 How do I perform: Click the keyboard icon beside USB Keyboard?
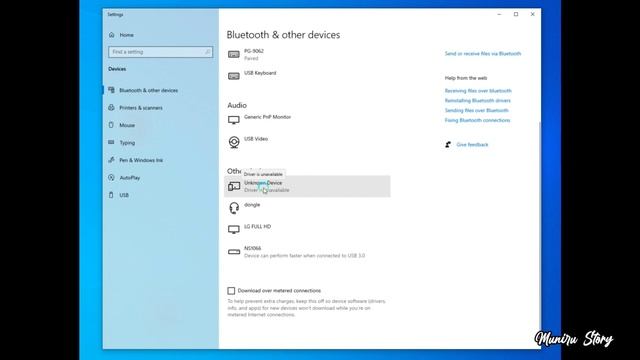point(234,76)
